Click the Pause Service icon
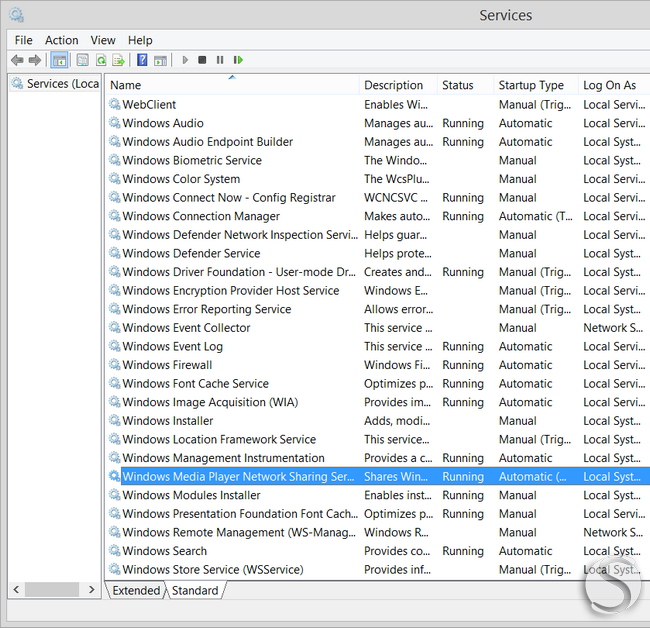 tap(220, 60)
